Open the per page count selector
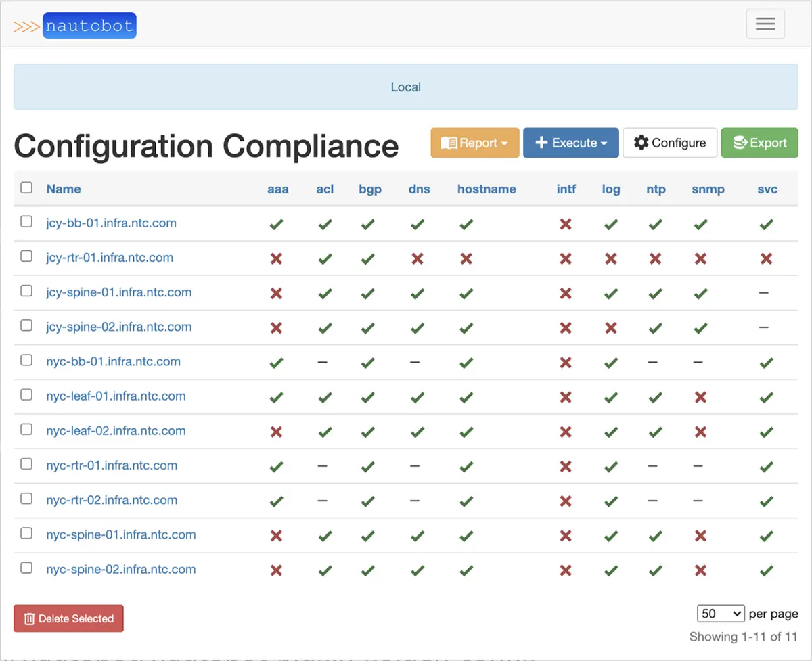 (x=721, y=614)
